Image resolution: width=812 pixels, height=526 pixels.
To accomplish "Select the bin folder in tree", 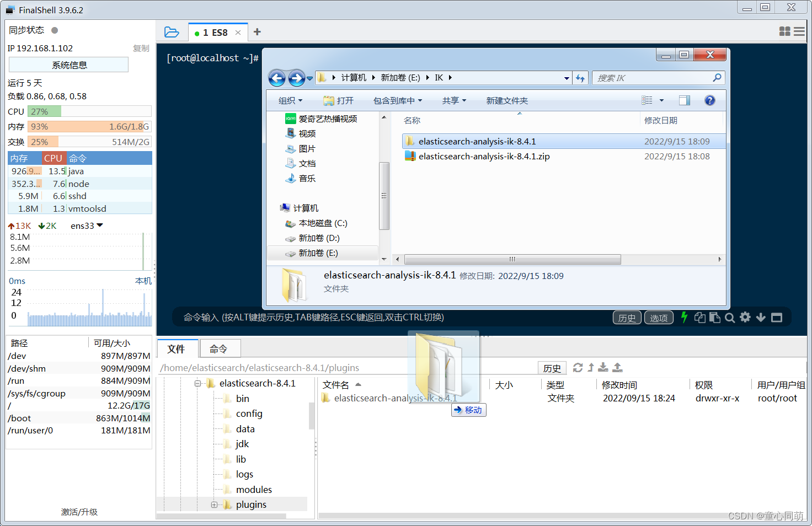I will click(x=243, y=399).
